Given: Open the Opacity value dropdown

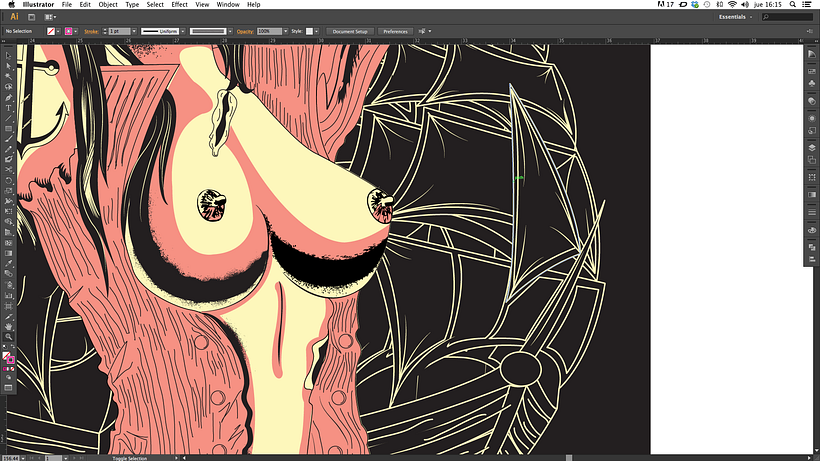Looking at the screenshot, I should coord(286,31).
